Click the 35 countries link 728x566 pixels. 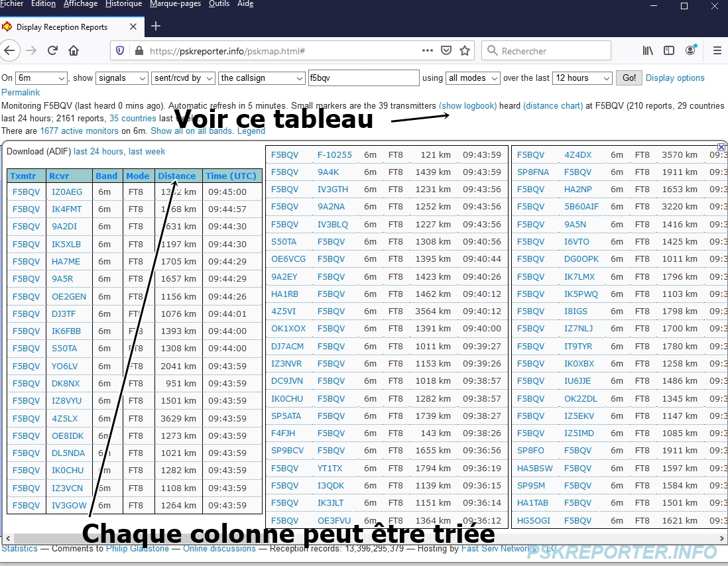coord(133,118)
